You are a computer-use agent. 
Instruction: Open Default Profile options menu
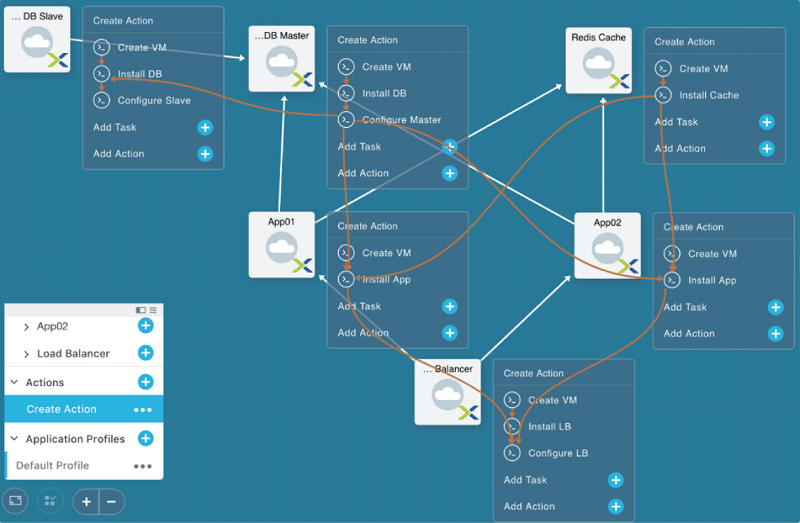142,466
